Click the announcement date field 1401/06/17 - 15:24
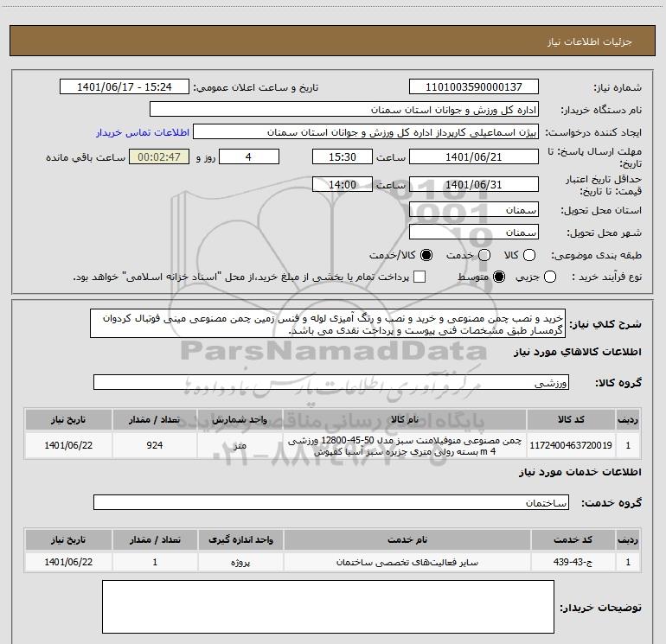Image resolution: width=666 pixels, height=644 pixels. point(124,86)
